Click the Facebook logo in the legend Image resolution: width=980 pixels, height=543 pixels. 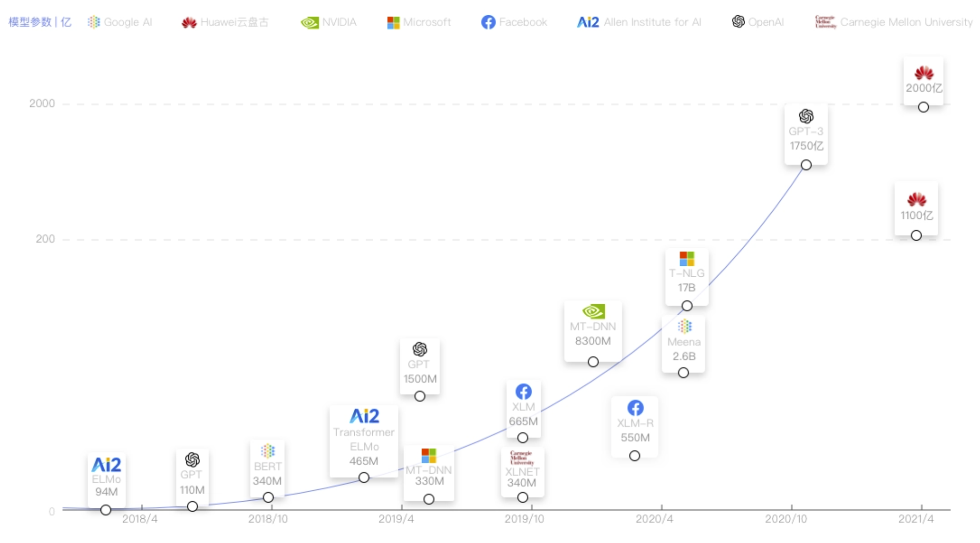(488, 22)
